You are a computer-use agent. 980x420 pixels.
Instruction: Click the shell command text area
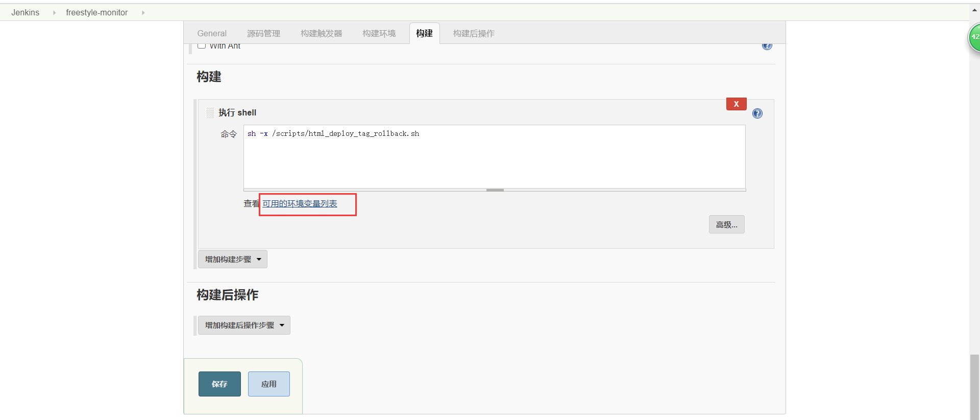coord(495,156)
